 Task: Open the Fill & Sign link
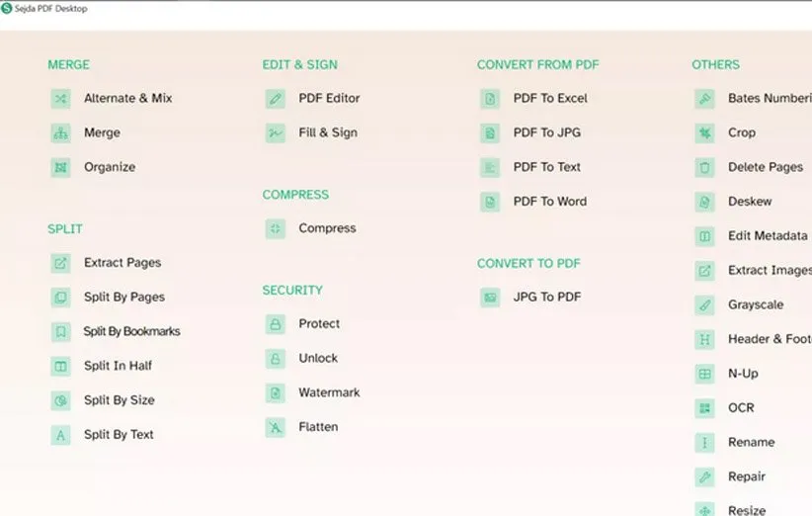point(327,133)
